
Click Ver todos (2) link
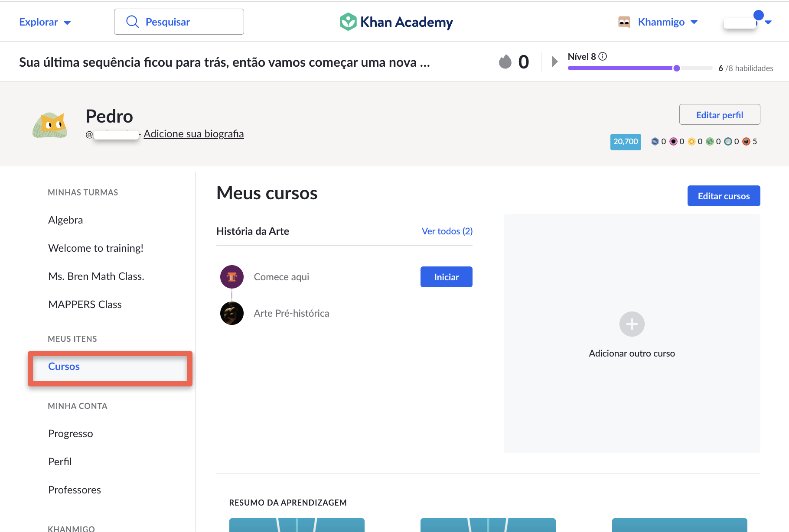pos(447,231)
